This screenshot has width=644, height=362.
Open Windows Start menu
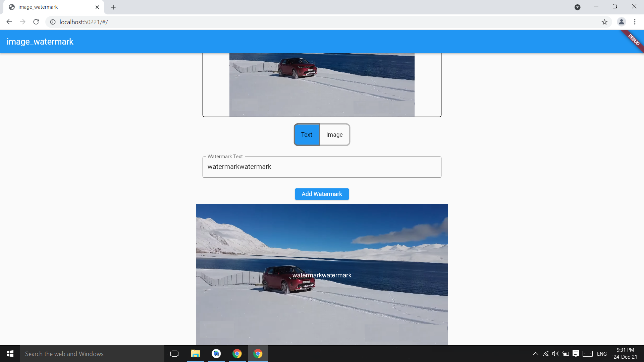[10, 354]
